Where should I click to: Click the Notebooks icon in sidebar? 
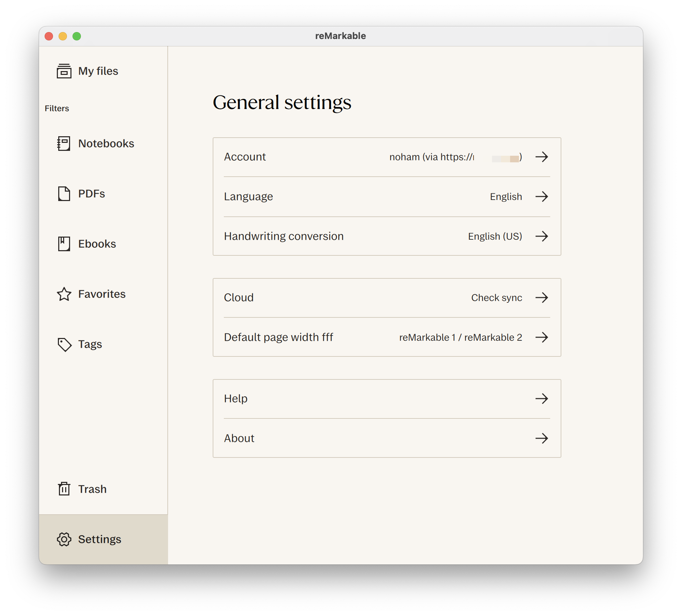click(64, 144)
